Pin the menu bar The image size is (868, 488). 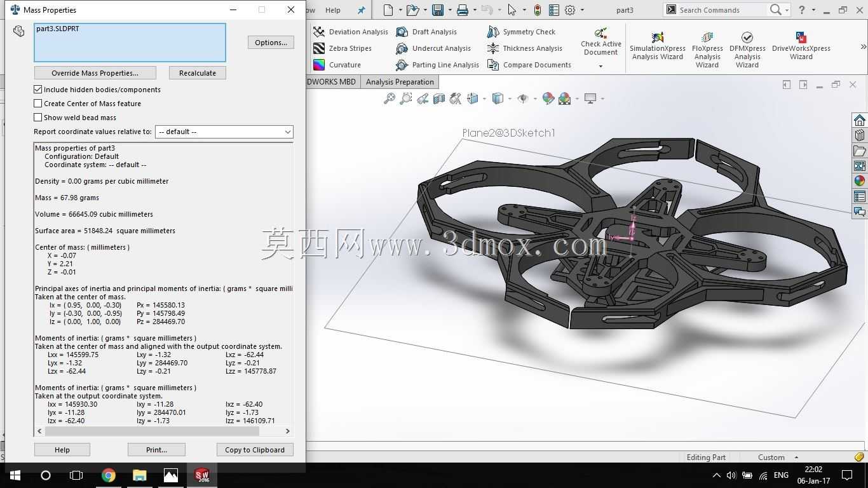(361, 10)
